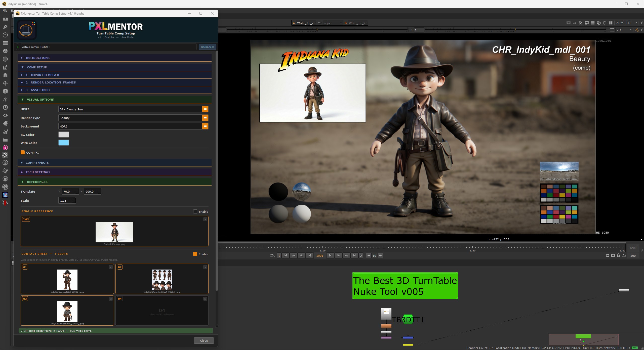
Task: Open the File menu in NukeX
Action: pyautogui.click(x=5, y=11)
